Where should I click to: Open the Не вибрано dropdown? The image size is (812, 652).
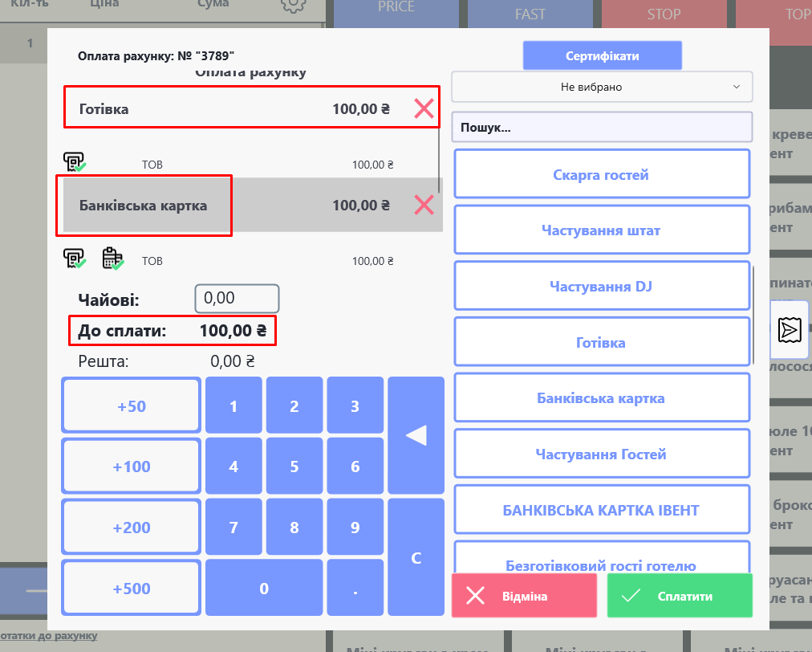point(602,87)
